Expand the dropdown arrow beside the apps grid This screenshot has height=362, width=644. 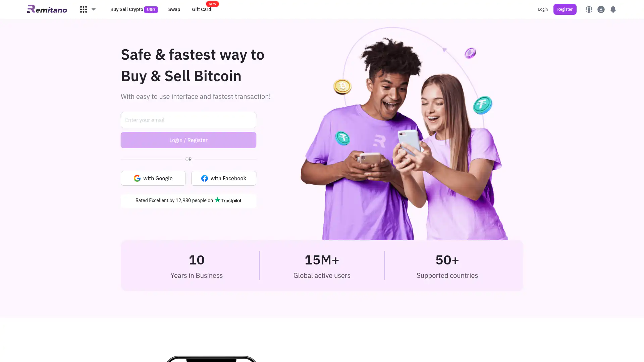94,9
